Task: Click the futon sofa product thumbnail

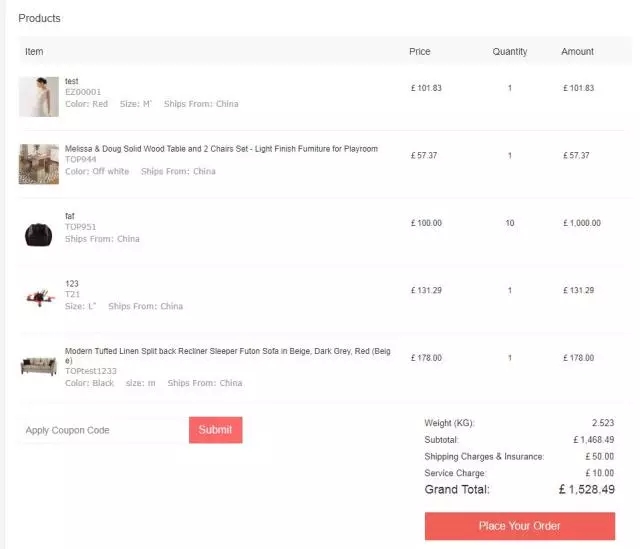Action: [x=38, y=366]
